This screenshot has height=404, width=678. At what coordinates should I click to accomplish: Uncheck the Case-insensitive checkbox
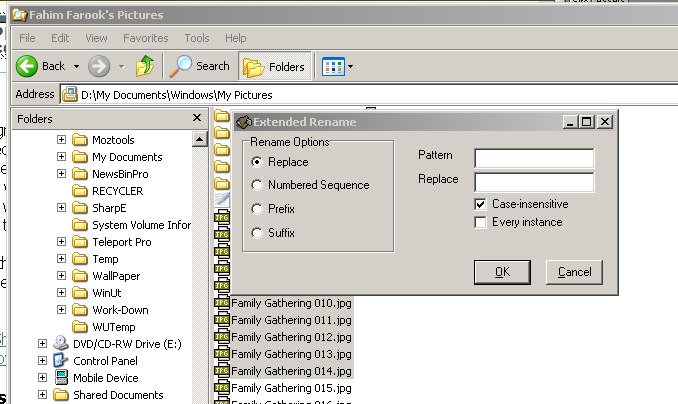click(x=480, y=204)
